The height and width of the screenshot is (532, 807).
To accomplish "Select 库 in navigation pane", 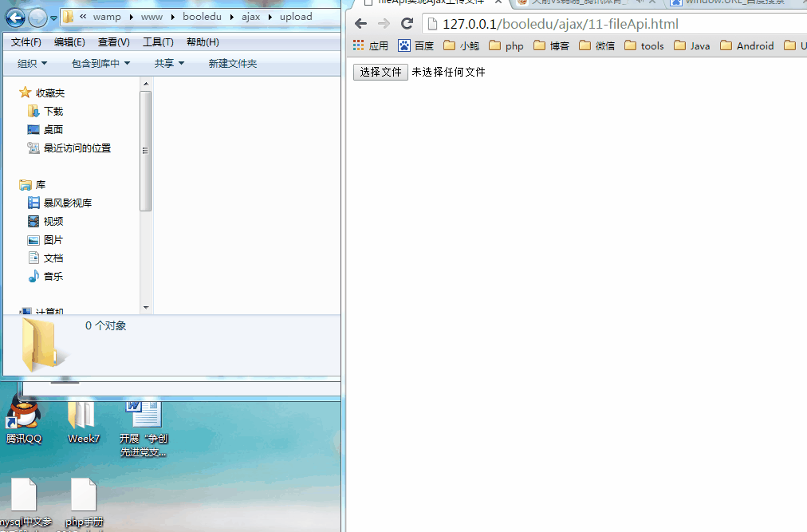I will pos(33,185).
